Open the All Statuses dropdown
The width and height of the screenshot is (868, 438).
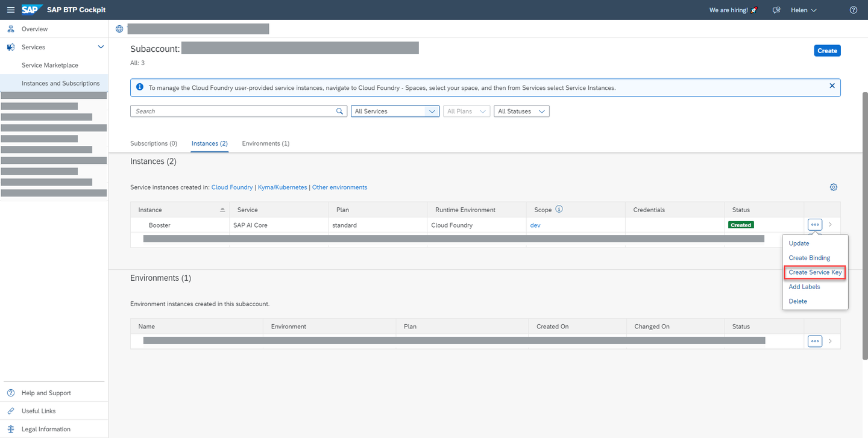pyautogui.click(x=521, y=111)
